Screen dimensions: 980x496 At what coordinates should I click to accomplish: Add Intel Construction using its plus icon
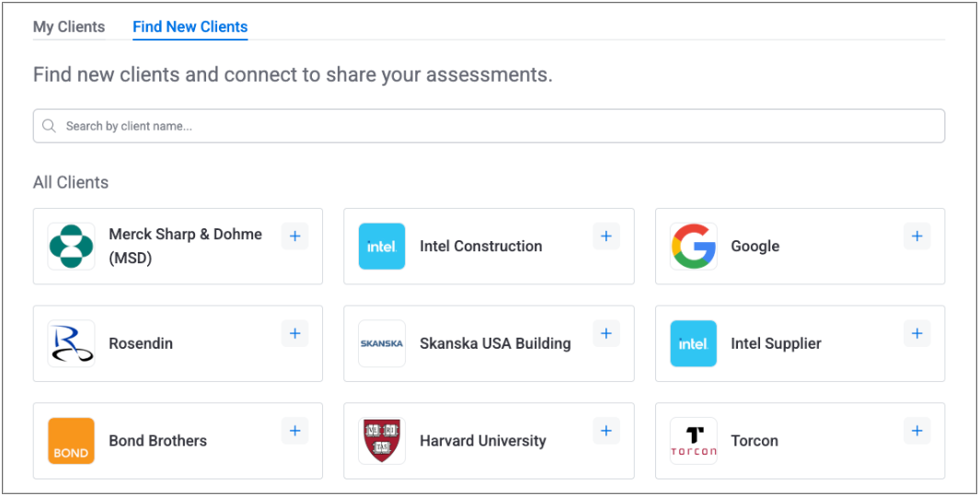[605, 236]
